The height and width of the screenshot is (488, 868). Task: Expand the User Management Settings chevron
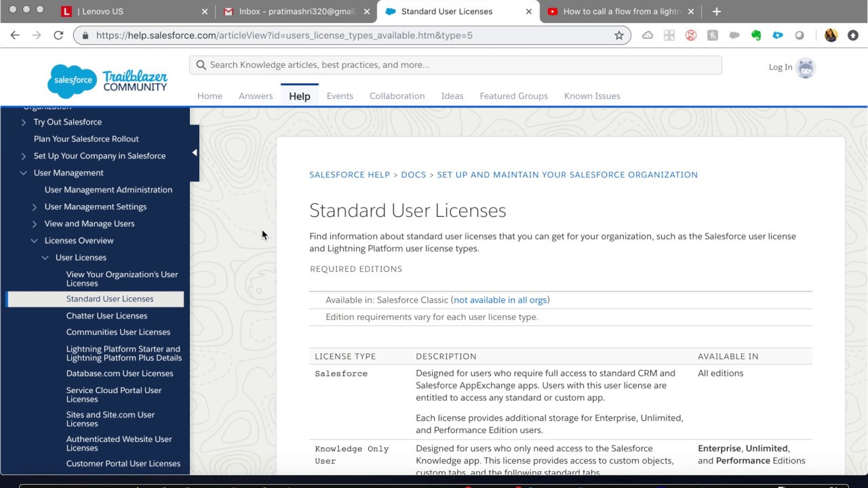pyautogui.click(x=35, y=207)
